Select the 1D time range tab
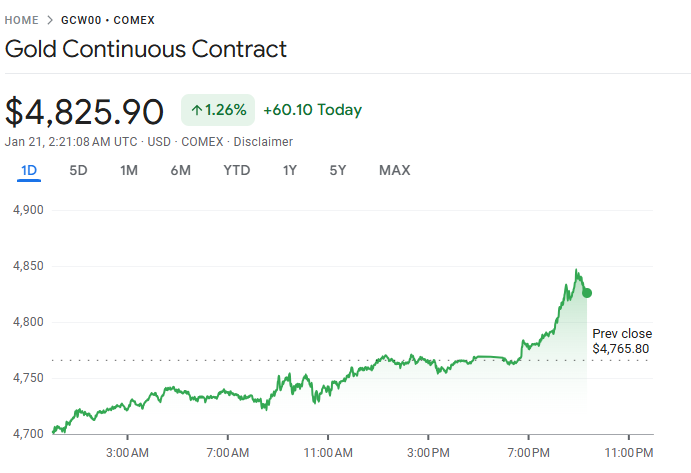 point(29,170)
